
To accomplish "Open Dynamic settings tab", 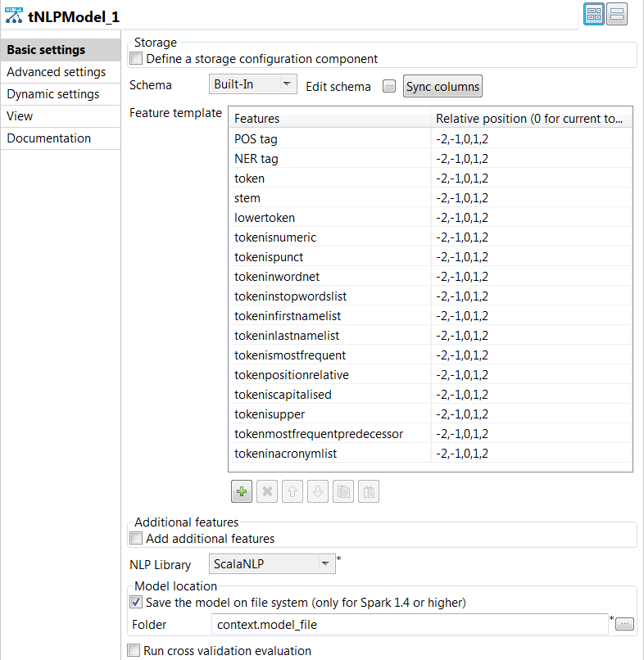I will 61,94.
